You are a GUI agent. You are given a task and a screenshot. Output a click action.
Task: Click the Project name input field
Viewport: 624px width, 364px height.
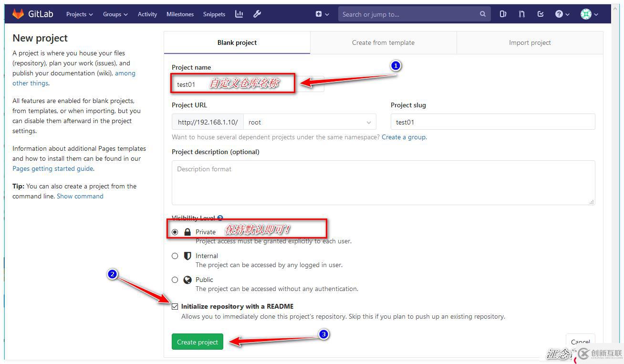248,84
